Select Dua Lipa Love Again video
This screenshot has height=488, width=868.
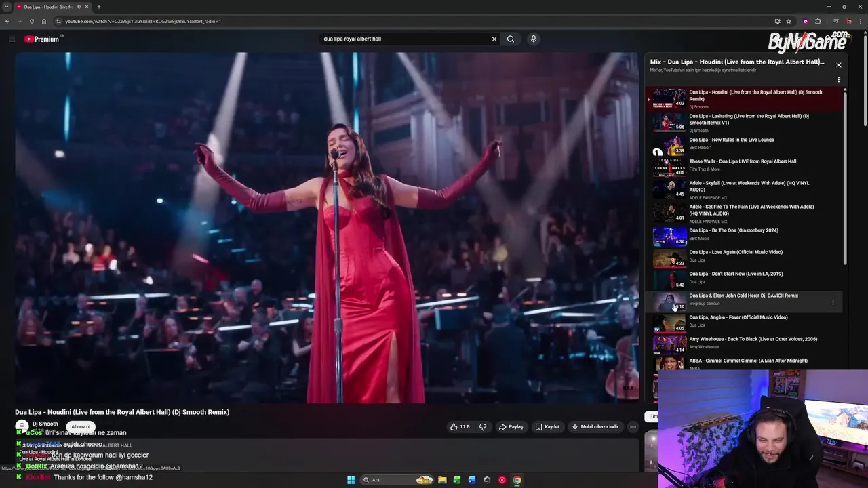[744, 258]
